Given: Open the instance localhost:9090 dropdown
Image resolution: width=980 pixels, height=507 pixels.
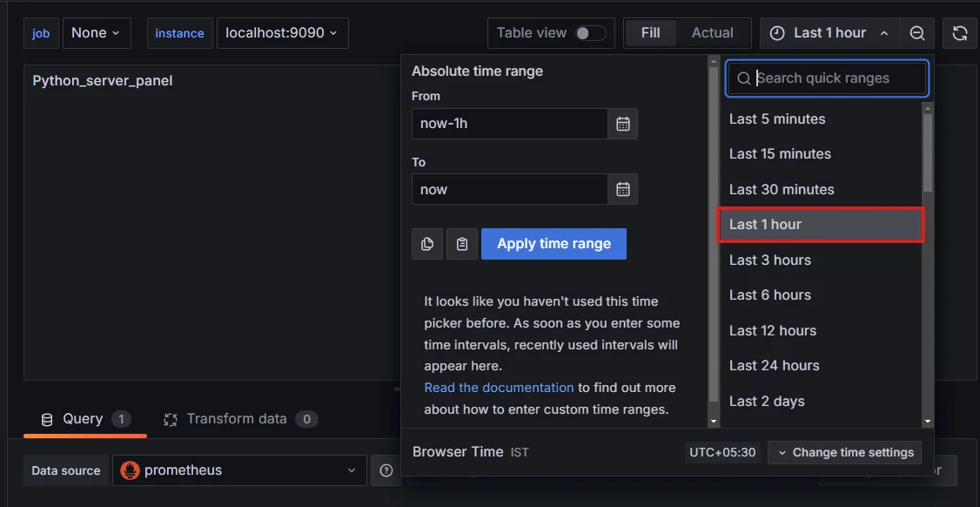Looking at the screenshot, I should coord(283,33).
